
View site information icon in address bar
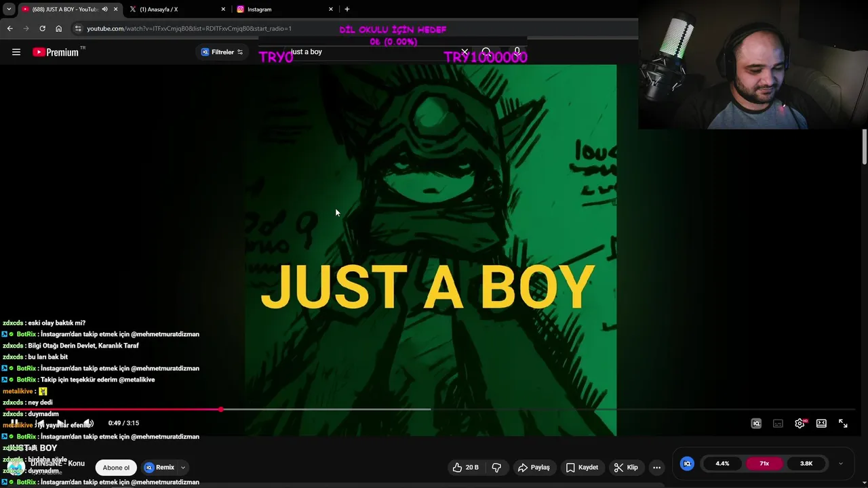point(79,28)
